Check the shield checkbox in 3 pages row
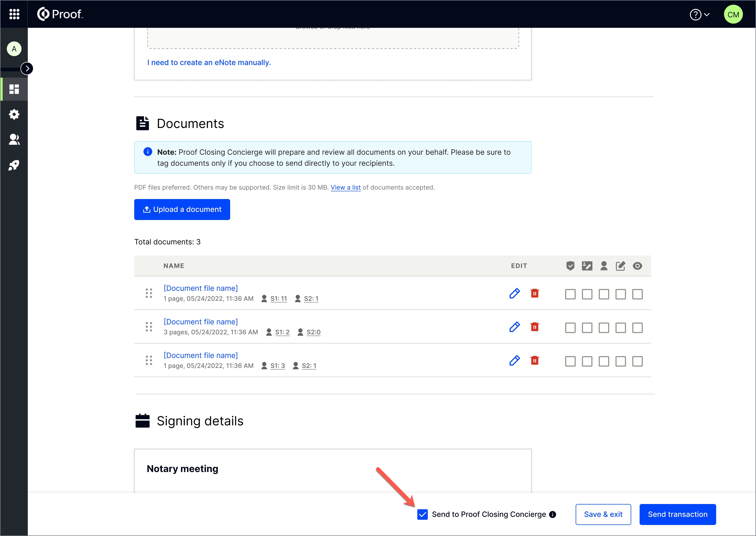 570,328
